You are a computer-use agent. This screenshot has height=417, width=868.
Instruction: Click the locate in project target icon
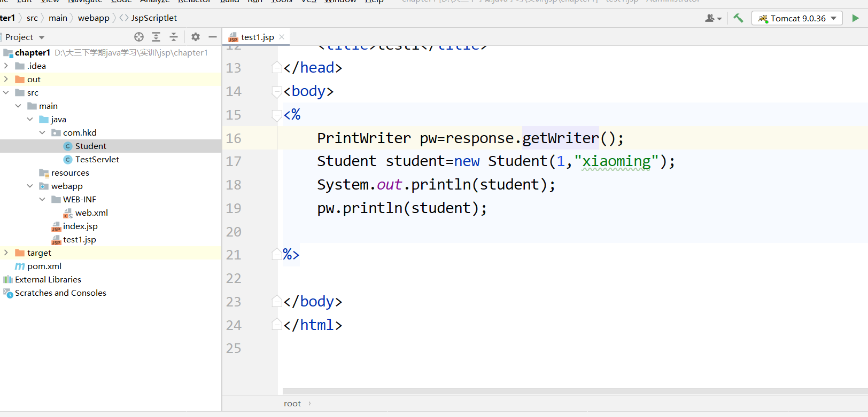click(139, 37)
